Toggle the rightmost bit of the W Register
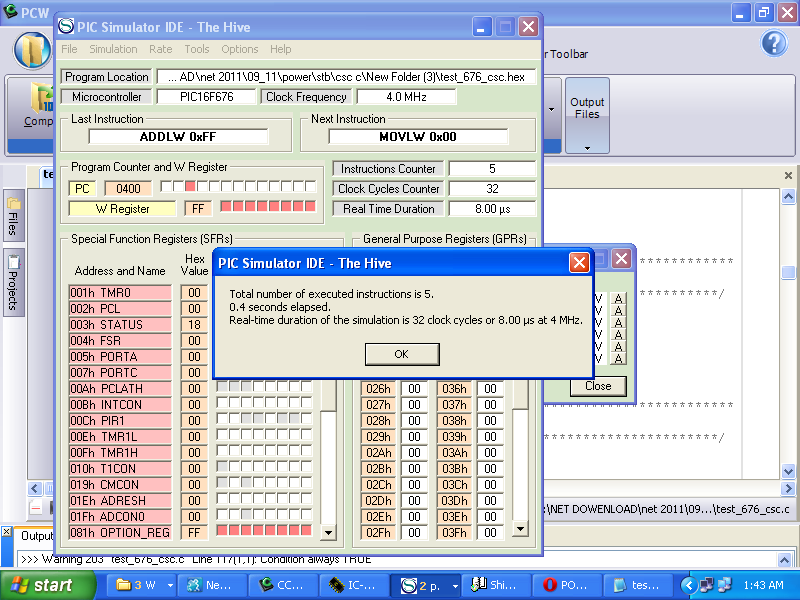The width and height of the screenshot is (800, 600). pyautogui.click(x=310, y=206)
